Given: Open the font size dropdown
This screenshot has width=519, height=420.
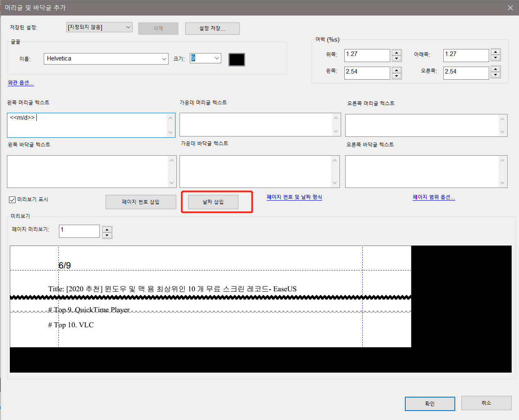Looking at the screenshot, I should (x=217, y=58).
